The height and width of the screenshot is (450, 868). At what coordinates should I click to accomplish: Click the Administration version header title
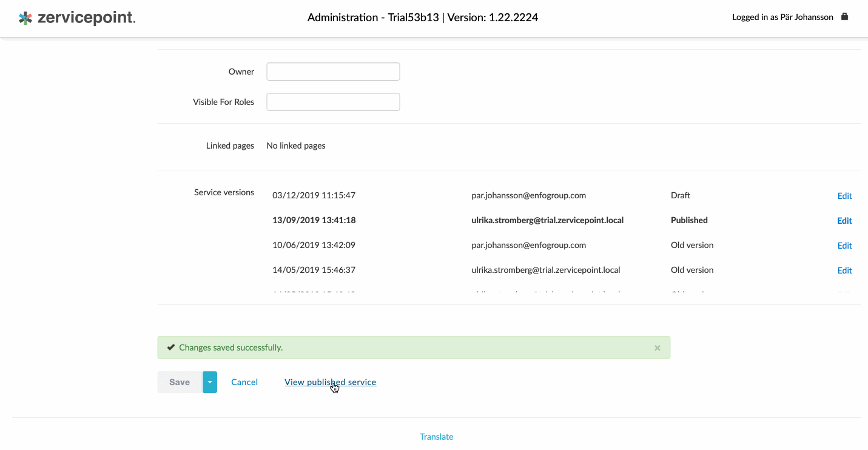[x=422, y=18]
